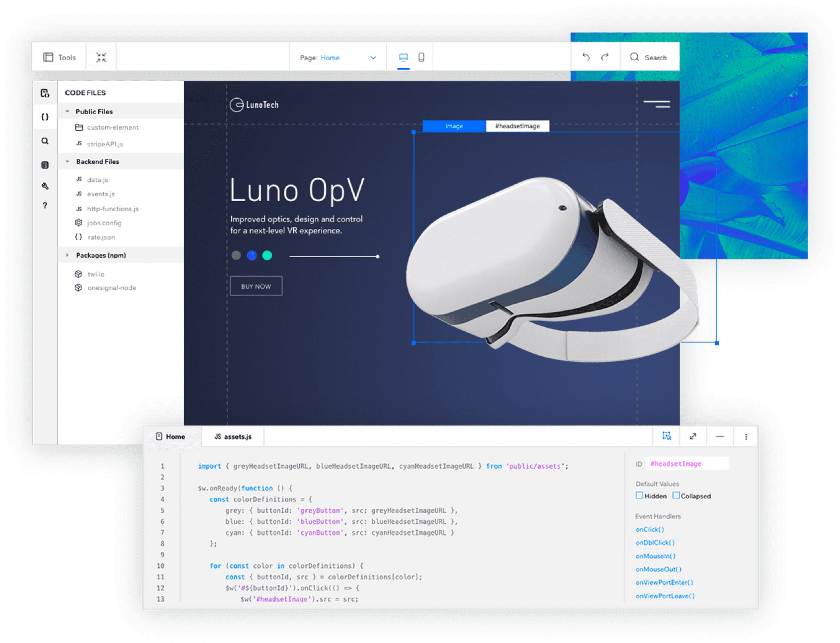Click the hamburger menu on LunoTech site
This screenshot has height=643, width=840.
[x=657, y=104]
